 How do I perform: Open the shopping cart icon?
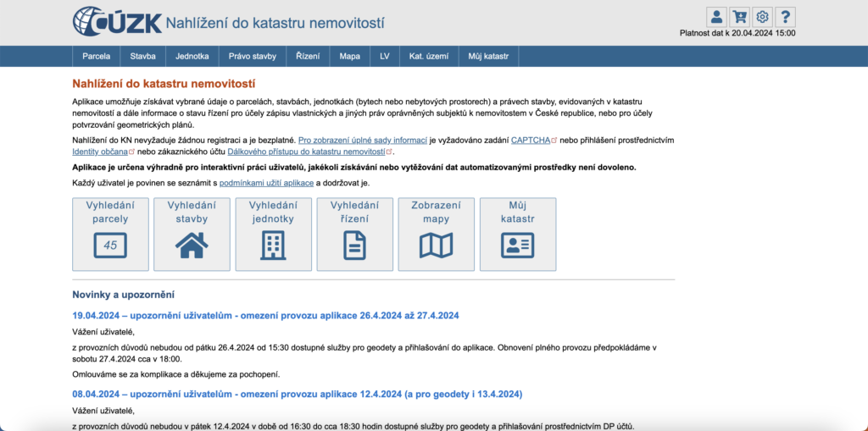739,17
